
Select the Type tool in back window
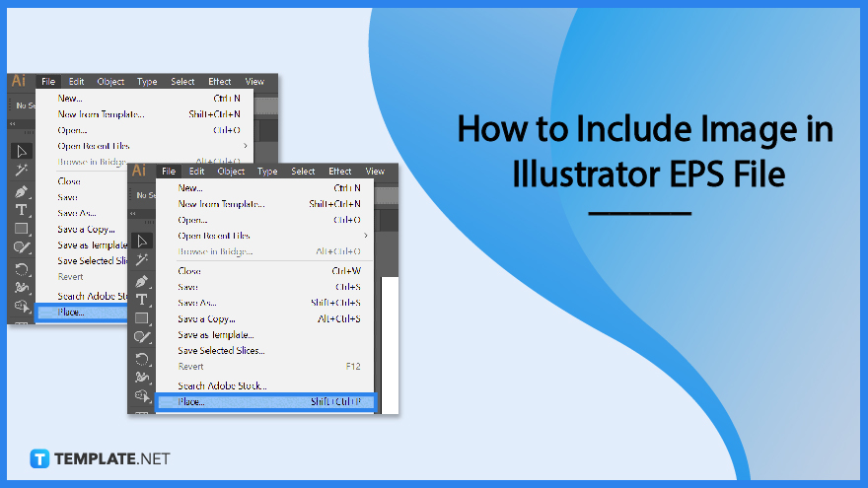tap(21, 210)
